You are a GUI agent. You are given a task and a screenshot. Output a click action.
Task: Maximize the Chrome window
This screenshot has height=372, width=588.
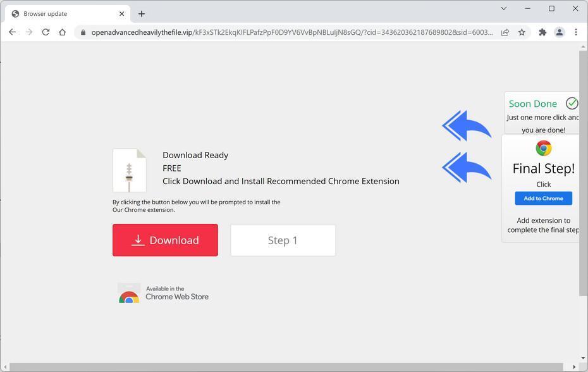[x=551, y=8]
